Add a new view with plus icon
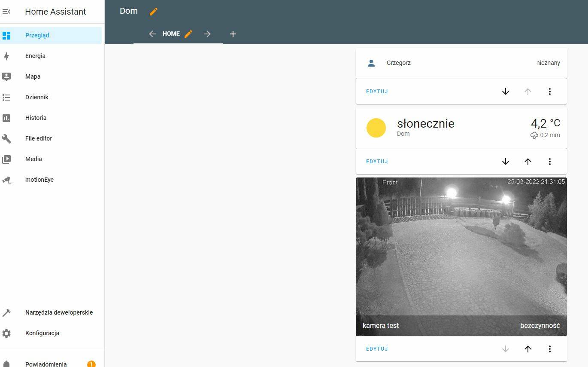This screenshot has height=367, width=588. click(x=233, y=34)
